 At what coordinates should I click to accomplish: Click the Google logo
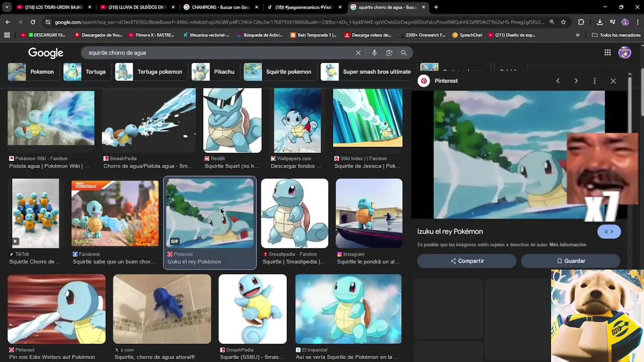click(46, 53)
